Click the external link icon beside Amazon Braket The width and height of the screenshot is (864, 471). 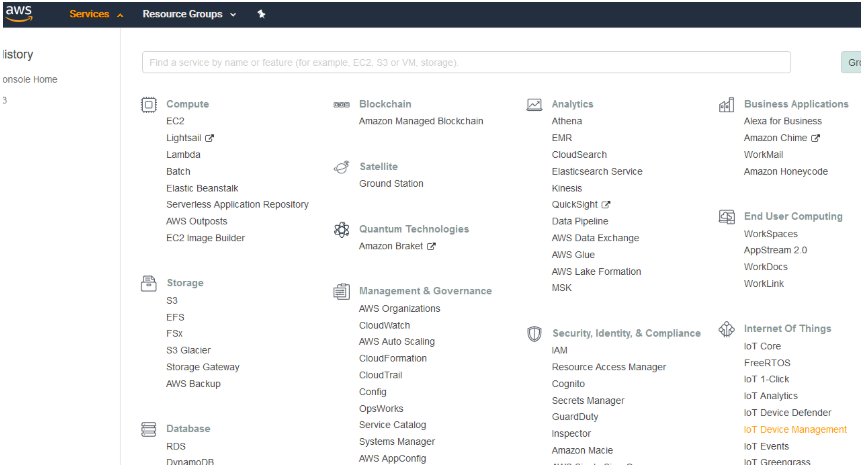tap(431, 246)
